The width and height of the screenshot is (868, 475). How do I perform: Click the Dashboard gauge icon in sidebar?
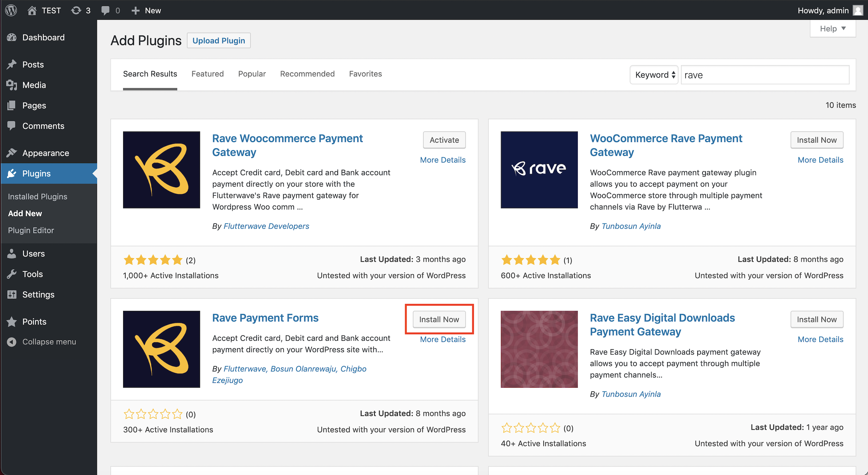12,37
